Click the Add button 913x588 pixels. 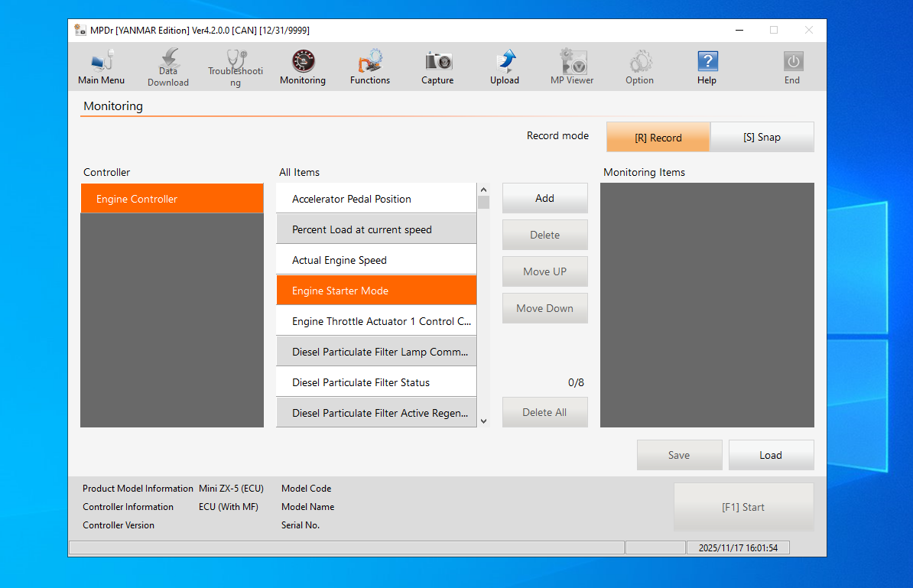pos(544,198)
